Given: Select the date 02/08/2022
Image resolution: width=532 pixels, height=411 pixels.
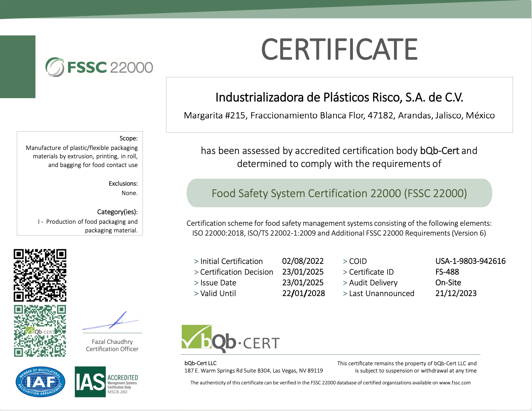Looking at the screenshot, I should point(303,261).
